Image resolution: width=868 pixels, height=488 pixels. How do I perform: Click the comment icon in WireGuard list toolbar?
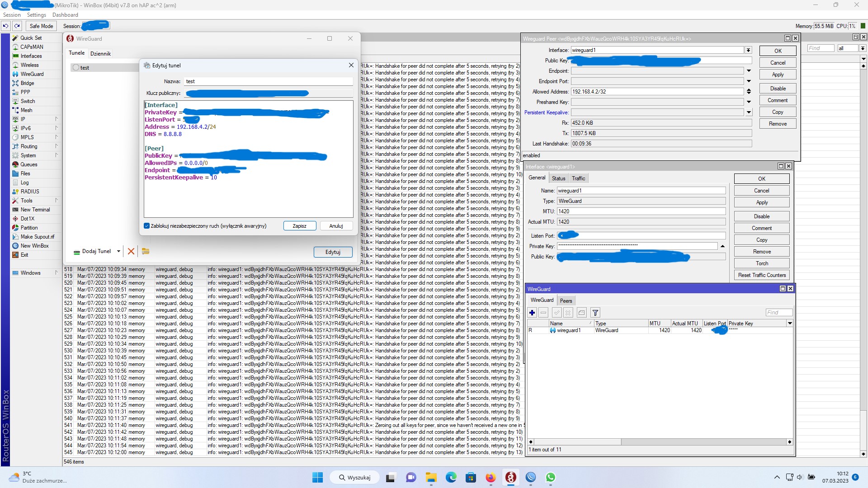click(582, 313)
